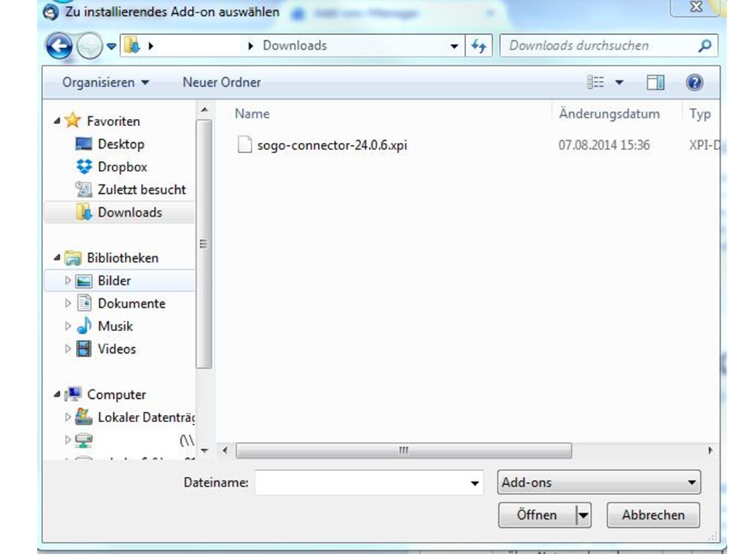This screenshot has width=747, height=560.
Task: Click the Dateiname input field
Action: tap(361, 483)
